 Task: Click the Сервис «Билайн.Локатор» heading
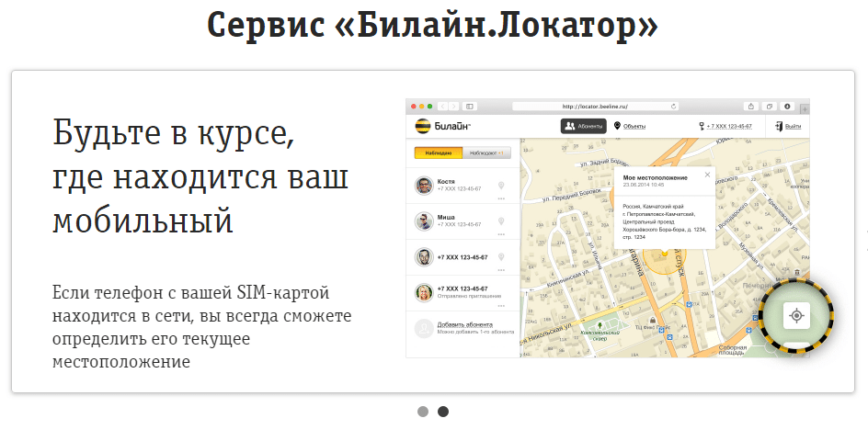(433, 25)
